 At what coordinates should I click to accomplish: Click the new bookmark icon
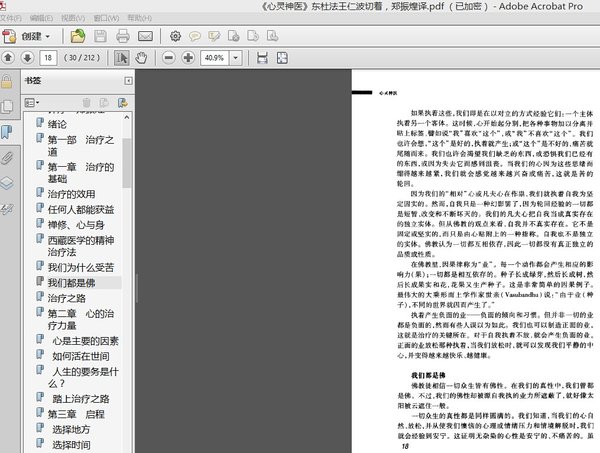(104, 103)
